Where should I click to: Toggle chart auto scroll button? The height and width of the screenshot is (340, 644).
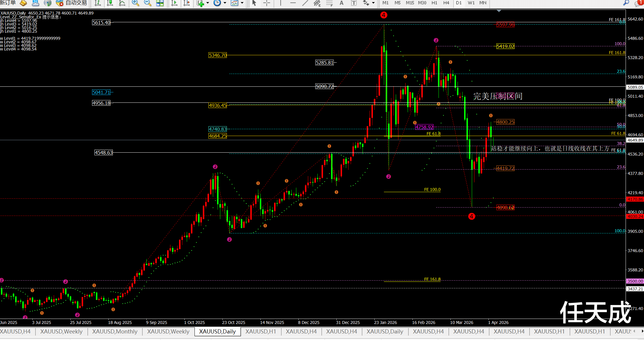tap(174, 3)
